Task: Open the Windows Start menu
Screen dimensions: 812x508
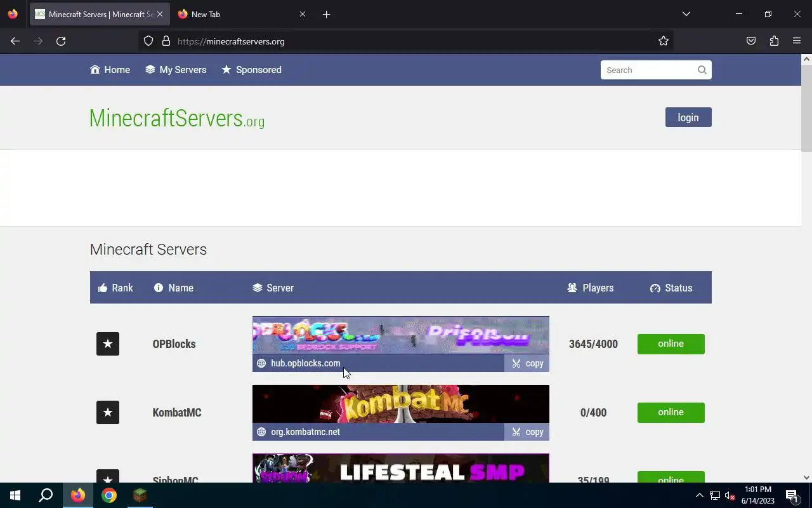Action: pyautogui.click(x=15, y=495)
